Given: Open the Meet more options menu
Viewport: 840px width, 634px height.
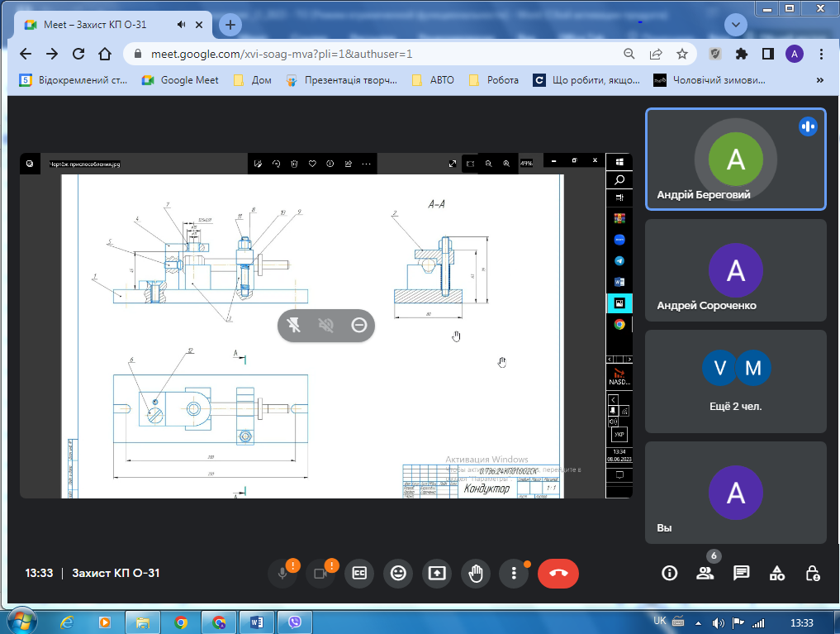Looking at the screenshot, I should tap(514, 574).
